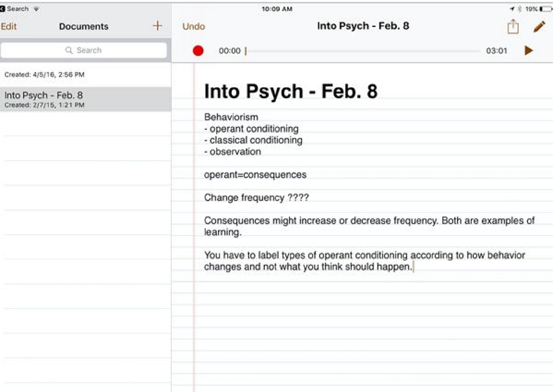Click the audio playback scrubber bar
554x392 pixels.
click(x=362, y=51)
